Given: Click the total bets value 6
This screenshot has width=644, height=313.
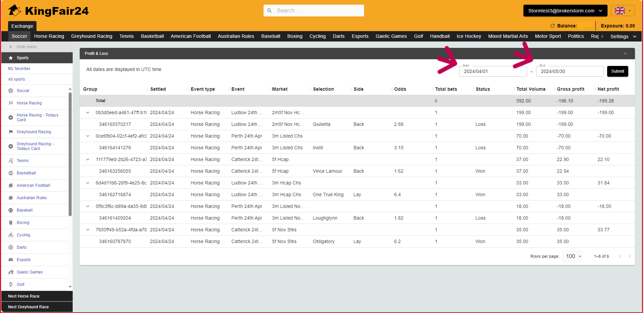Looking at the screenshot, I should coord(436,101).
